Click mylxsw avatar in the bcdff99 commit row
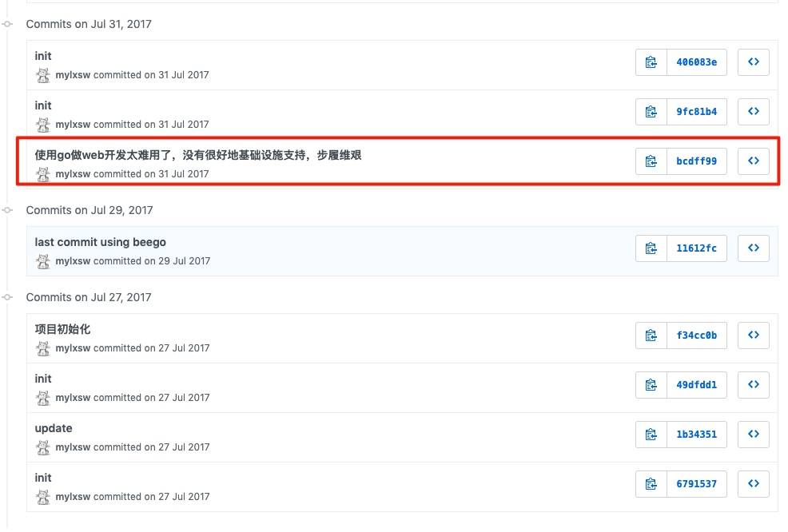This screenshot has width=788, height=532. pyautogui.click(x=42, y=174)
